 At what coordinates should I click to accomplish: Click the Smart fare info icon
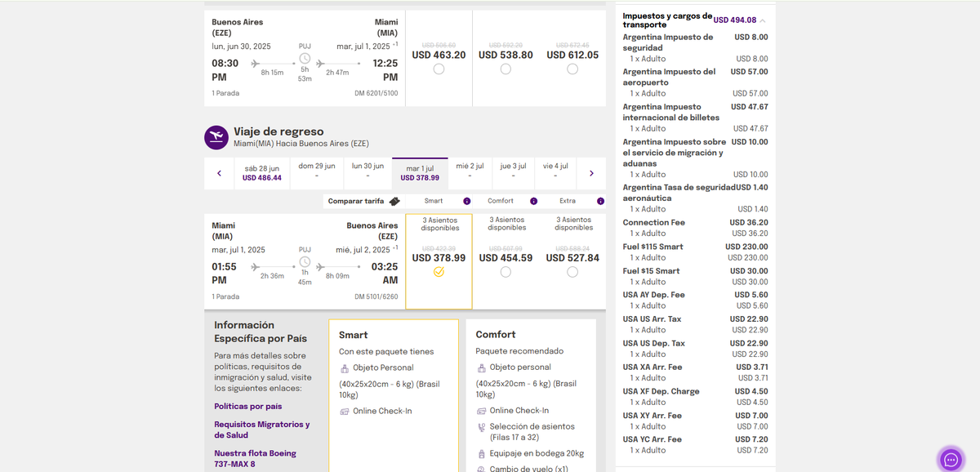click(466, 201)
